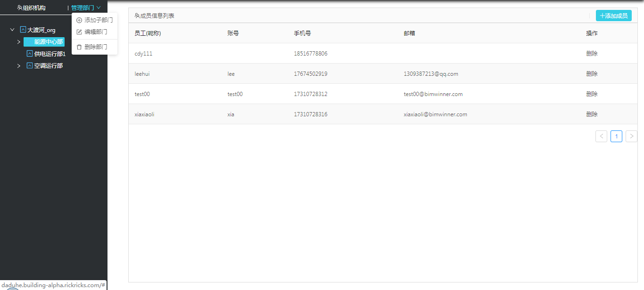Go to next page with right arrow
Screen dimensions: 644x290
pyautogui.click(x=631, y=137)
